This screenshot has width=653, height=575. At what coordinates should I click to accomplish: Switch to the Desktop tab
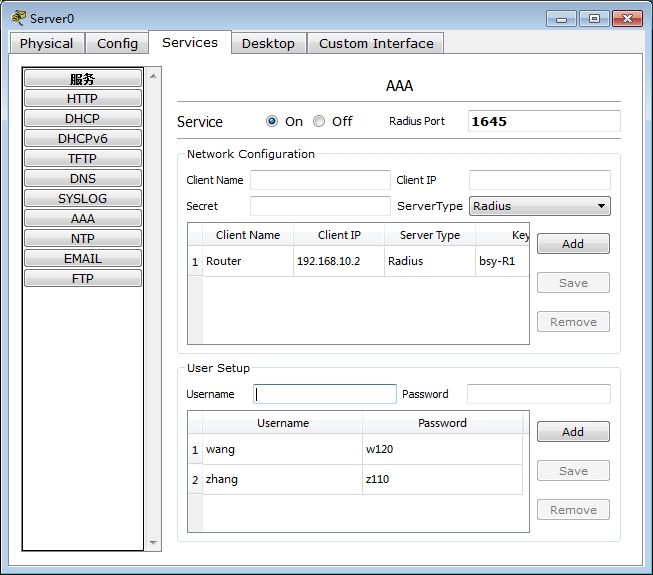[x=268, y=43]
